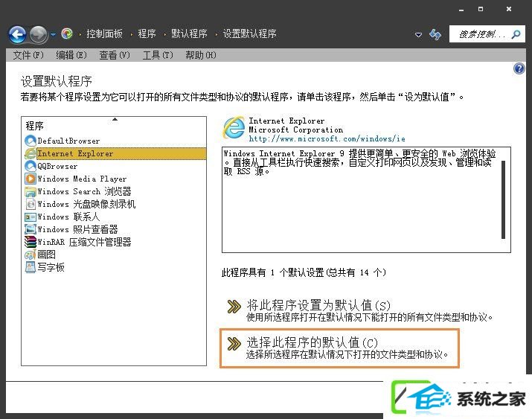Click the disc image burner icon

(x=31, y=204)
